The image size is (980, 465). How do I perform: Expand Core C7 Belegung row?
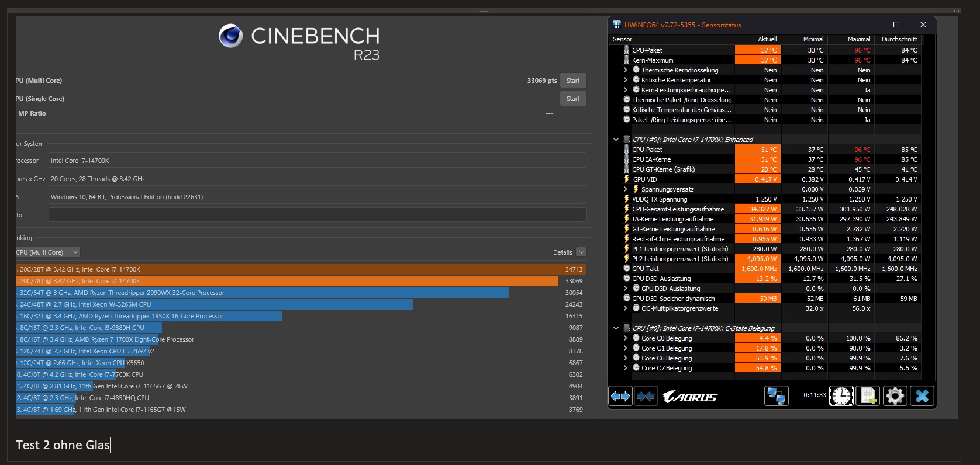click(x=626, y=368)
